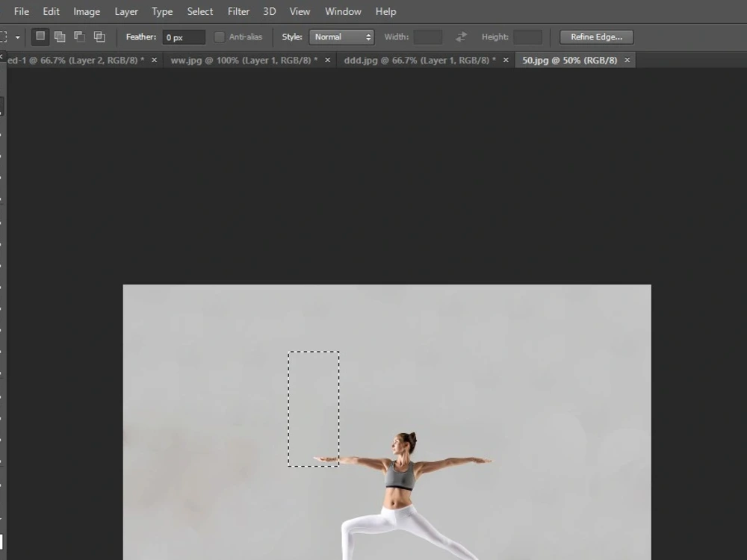Open the File menu
Image resolution: width=747 pixels, height=560 pixels.
pyautogui.click(x=22, y=11)
